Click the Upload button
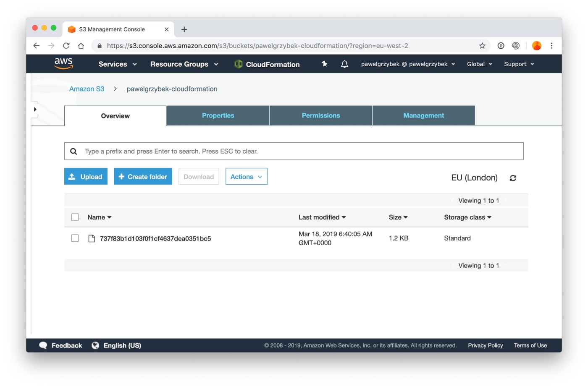The height and width of the screenshot is (387, 588). pos(86,176)
